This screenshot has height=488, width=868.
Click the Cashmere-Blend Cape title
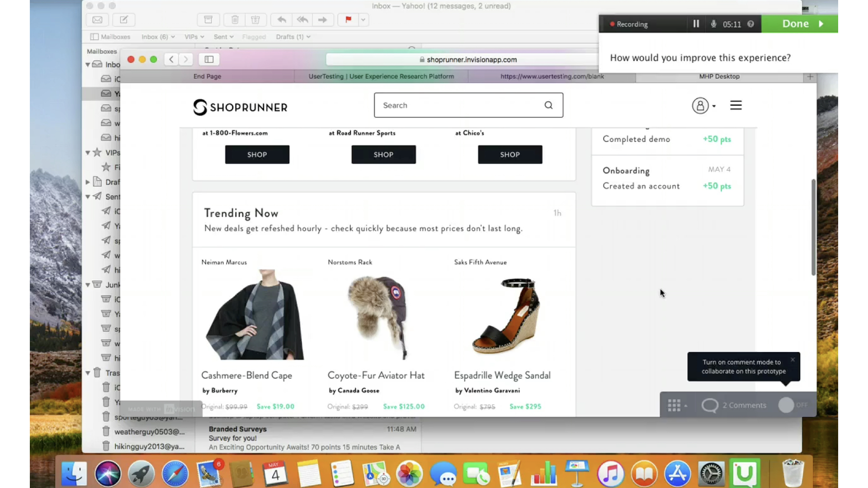(246, 375)
